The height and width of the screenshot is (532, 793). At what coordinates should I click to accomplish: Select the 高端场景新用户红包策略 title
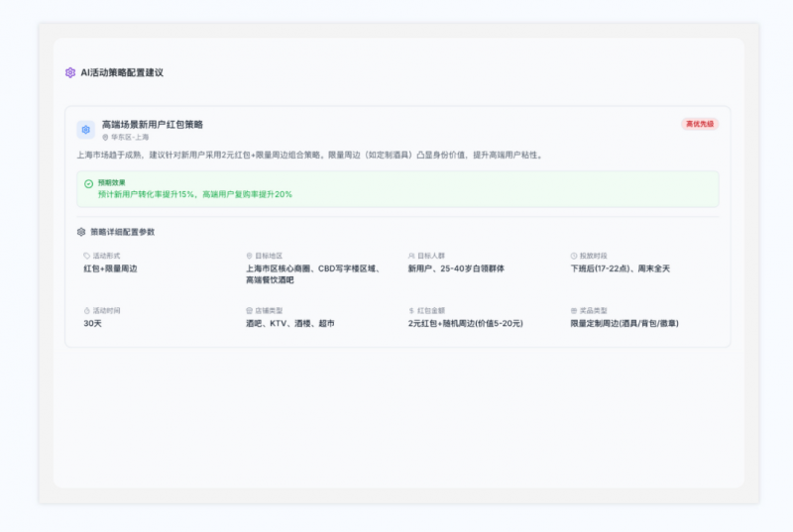[x=153, y=124]
